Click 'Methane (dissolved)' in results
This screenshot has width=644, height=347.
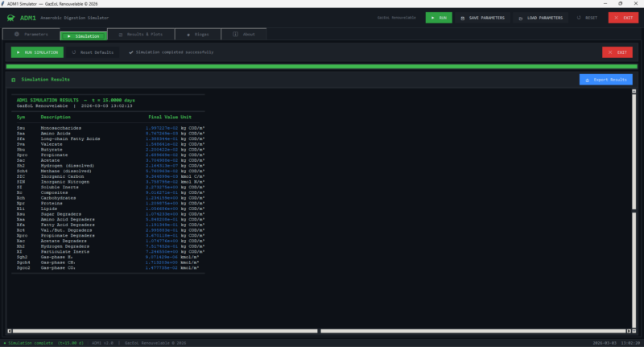click(x=66, y=171)
